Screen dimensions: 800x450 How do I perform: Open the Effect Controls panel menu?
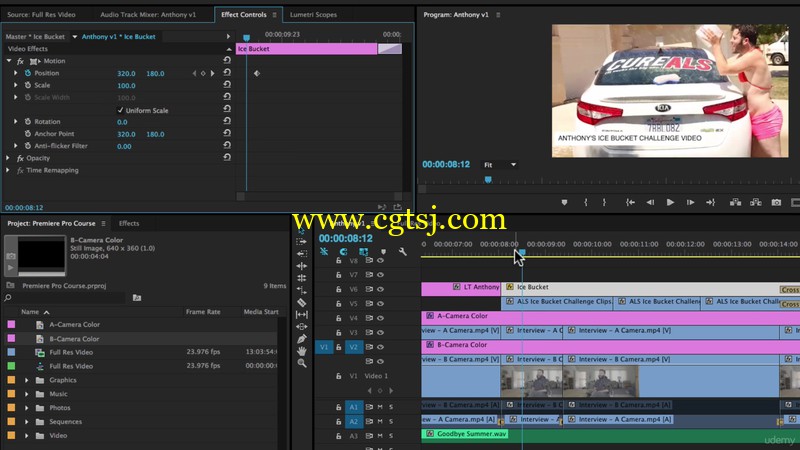(274, 15)
